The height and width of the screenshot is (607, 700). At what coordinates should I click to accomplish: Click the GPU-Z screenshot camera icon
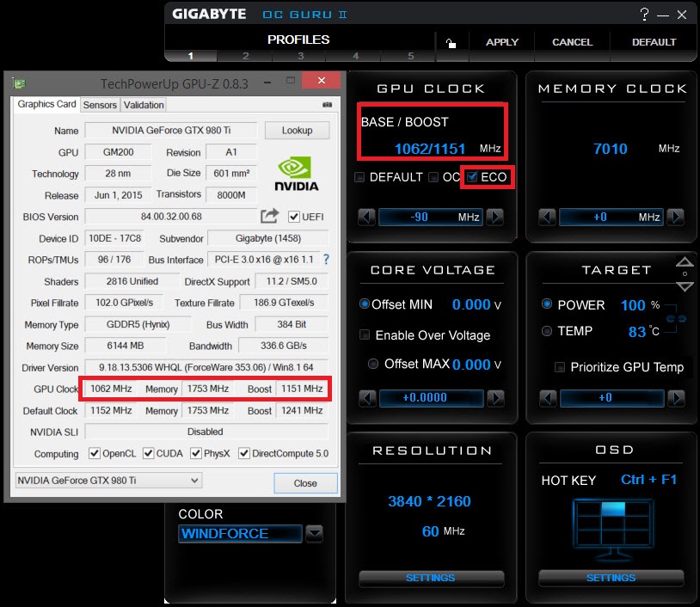tap(328, 104)
